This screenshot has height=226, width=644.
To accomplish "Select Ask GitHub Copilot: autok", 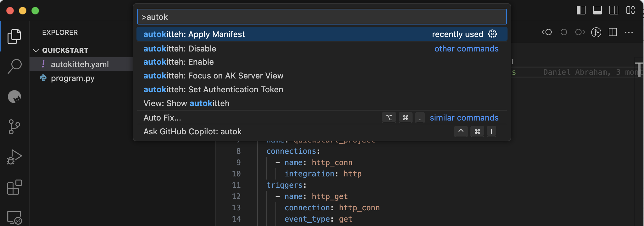I will [322, 132].
